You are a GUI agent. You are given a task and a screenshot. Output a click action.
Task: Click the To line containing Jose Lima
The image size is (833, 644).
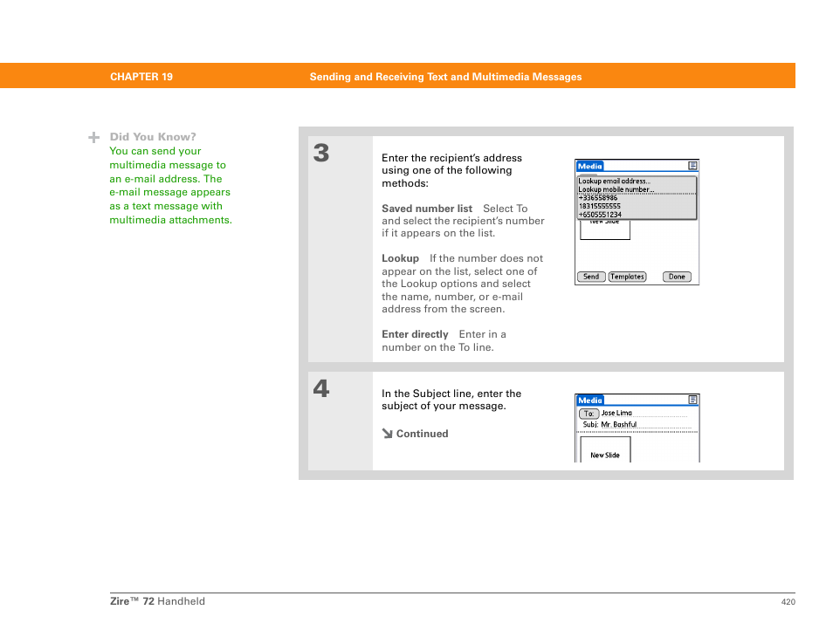(644, 413)
